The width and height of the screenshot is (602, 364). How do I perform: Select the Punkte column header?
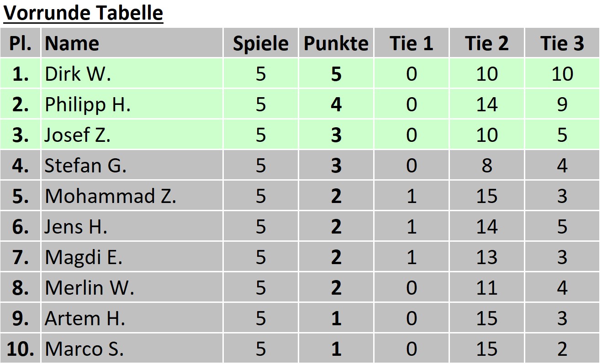pos(336,44)
